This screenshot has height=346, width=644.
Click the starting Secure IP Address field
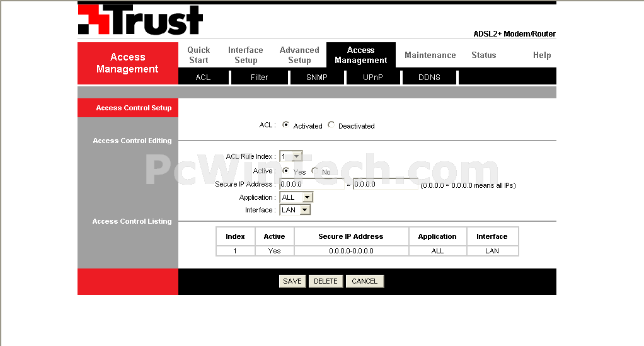pos(312,184)
